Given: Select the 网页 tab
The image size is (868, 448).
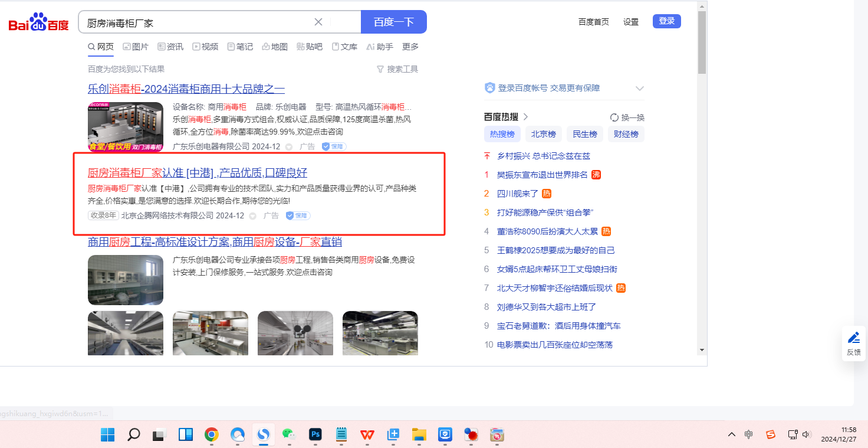Looking at the screenshot, I should pos(101,47).
